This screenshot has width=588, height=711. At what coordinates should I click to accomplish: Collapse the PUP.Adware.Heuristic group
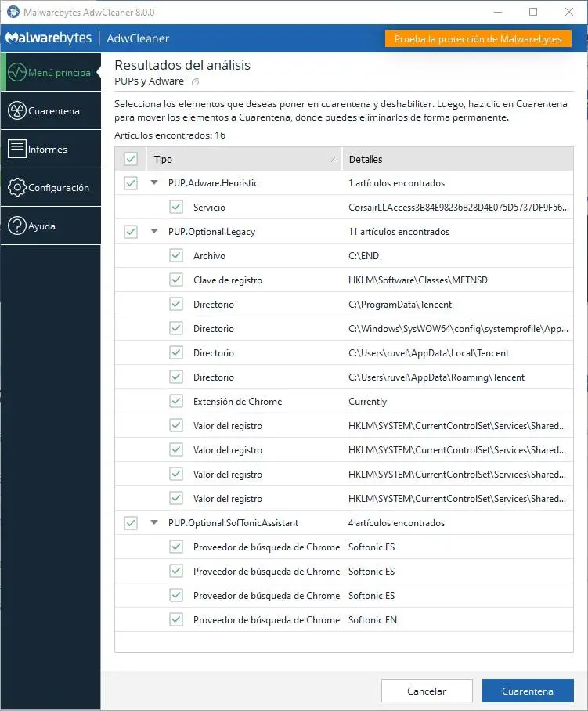(154, 183)
